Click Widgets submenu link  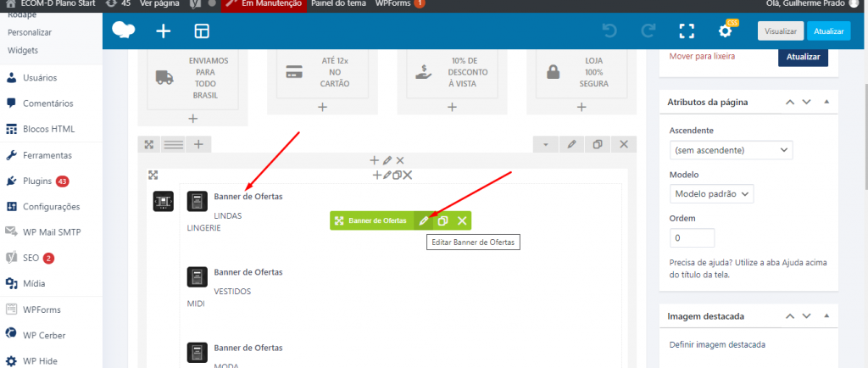[x=23, y=50]
